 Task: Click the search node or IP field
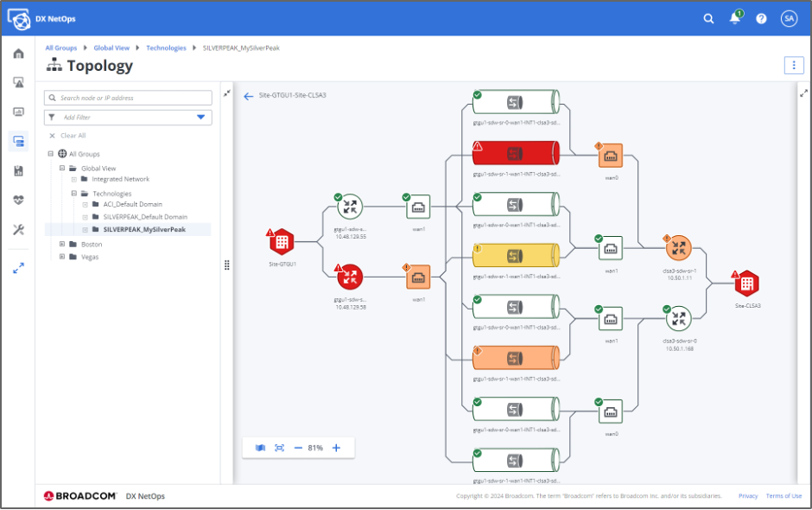[128, 98]
